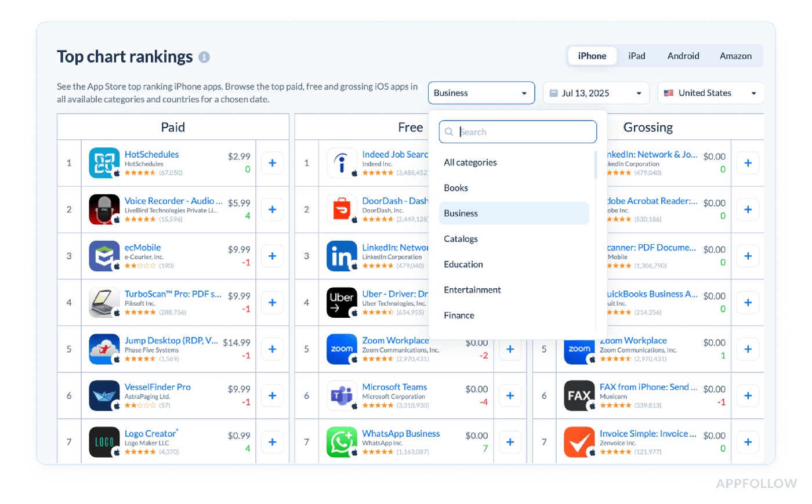
Task: Switch to the iPhone tab
Action: click(x=592, y=56)
